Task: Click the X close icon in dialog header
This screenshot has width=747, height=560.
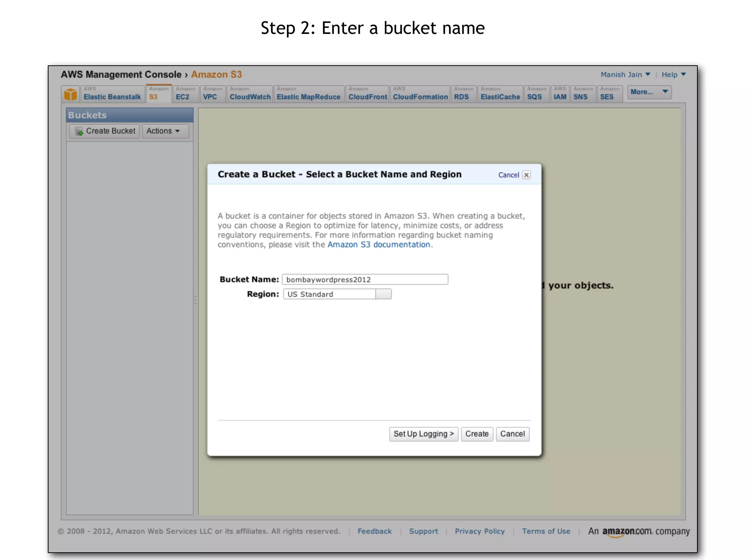Action: [x=526, y=175]
